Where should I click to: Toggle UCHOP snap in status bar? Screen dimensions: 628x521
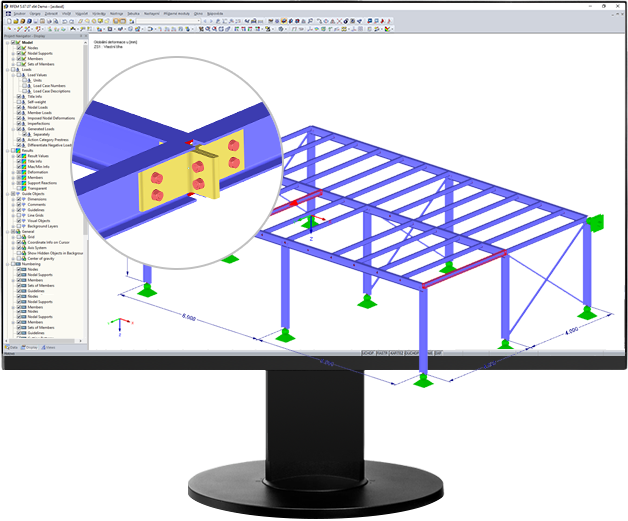pyautogui.click(x=368, y=353)
